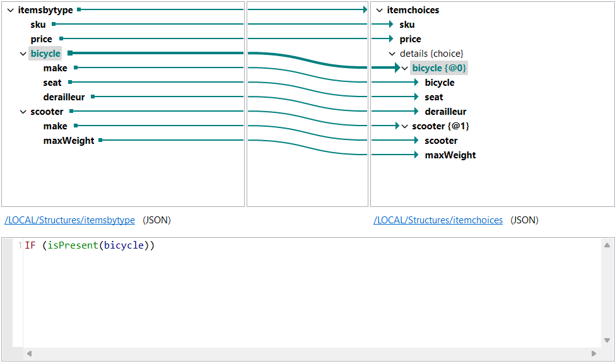Select the make field under scooter
This screenshot has width=615, height=364.
pos(55,126)
